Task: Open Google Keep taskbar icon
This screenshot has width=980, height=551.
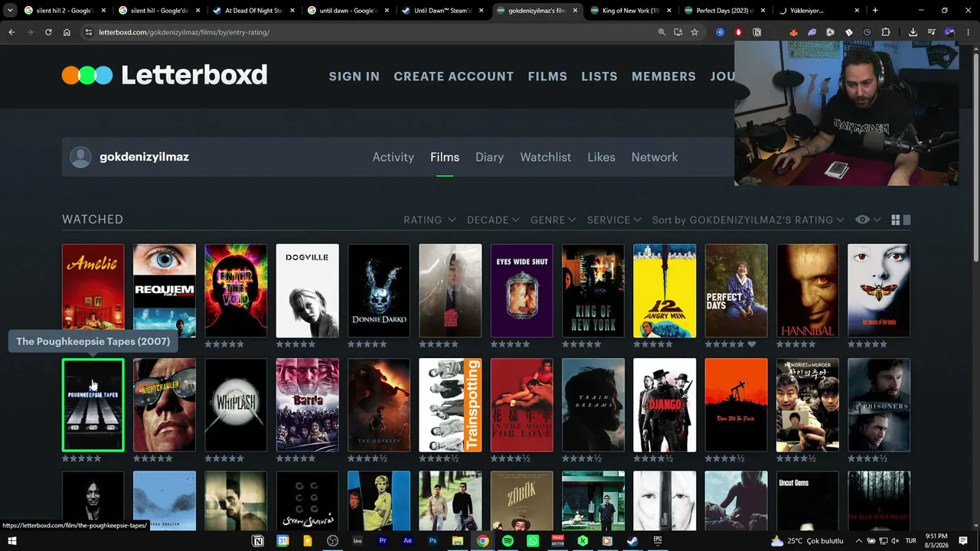Action: (x=308, y=541)
